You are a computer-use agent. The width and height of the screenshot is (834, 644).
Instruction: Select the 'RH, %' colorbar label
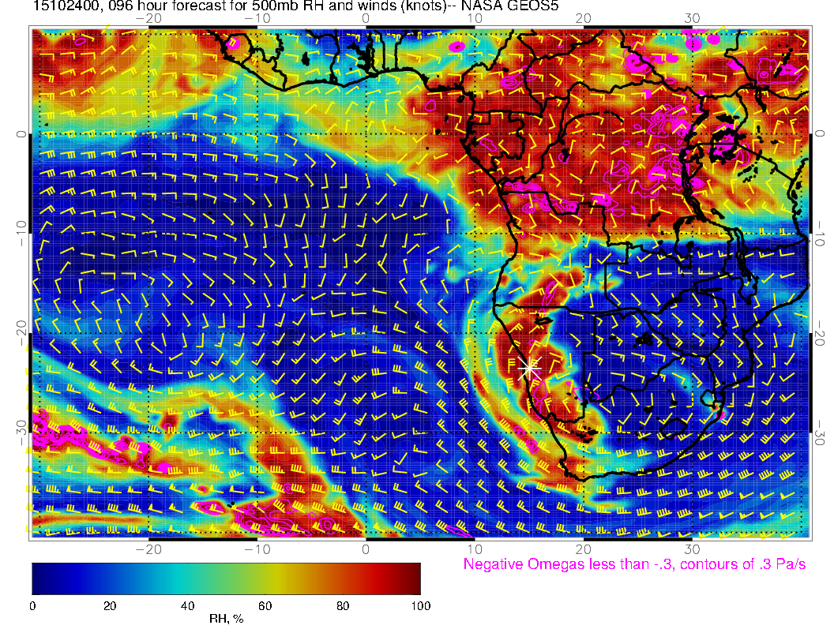pos(226,620)
